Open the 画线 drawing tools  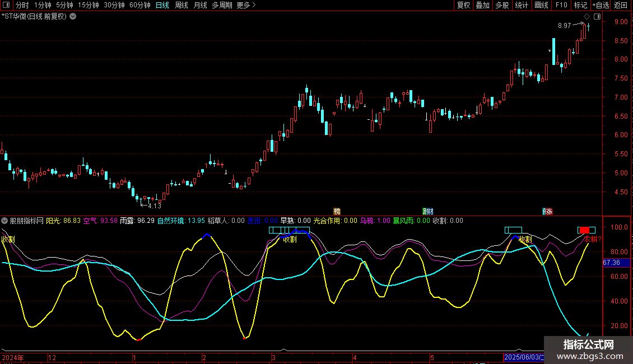click(x=541, y=5)
